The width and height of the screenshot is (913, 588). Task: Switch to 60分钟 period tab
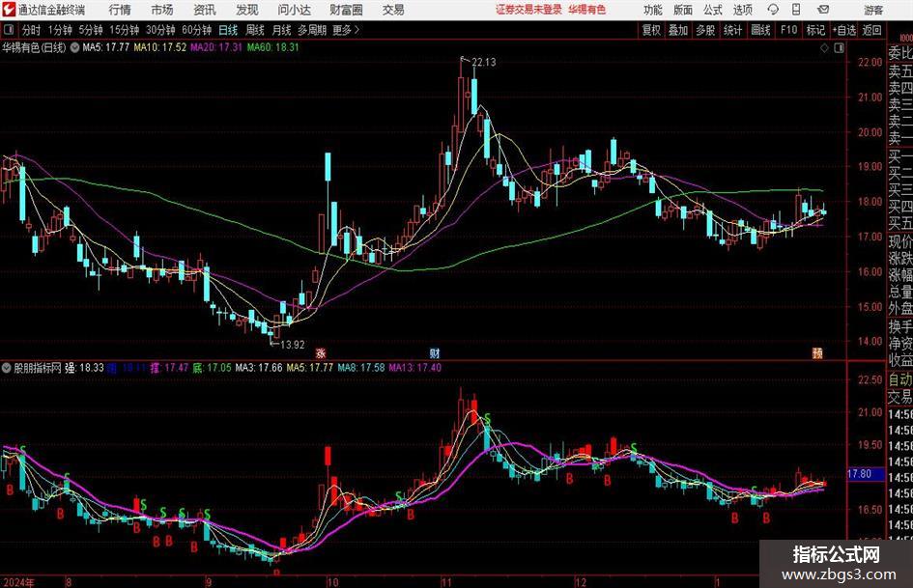tap(196, 30)
